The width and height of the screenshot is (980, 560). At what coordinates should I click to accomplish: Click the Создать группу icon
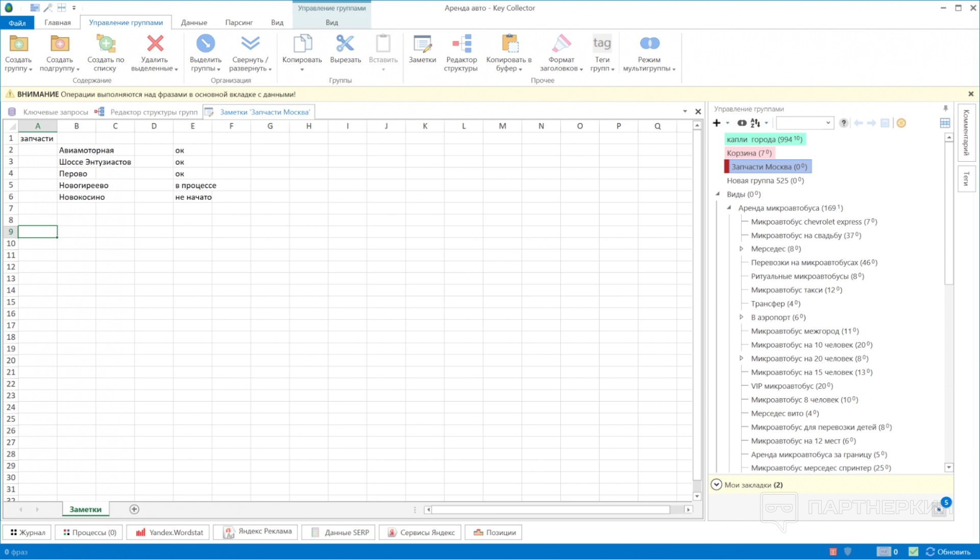tap(19, 44)
